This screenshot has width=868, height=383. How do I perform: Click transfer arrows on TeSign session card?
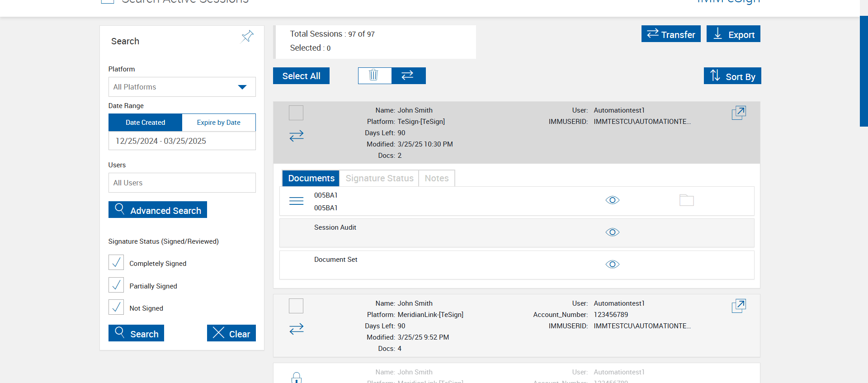297,136
